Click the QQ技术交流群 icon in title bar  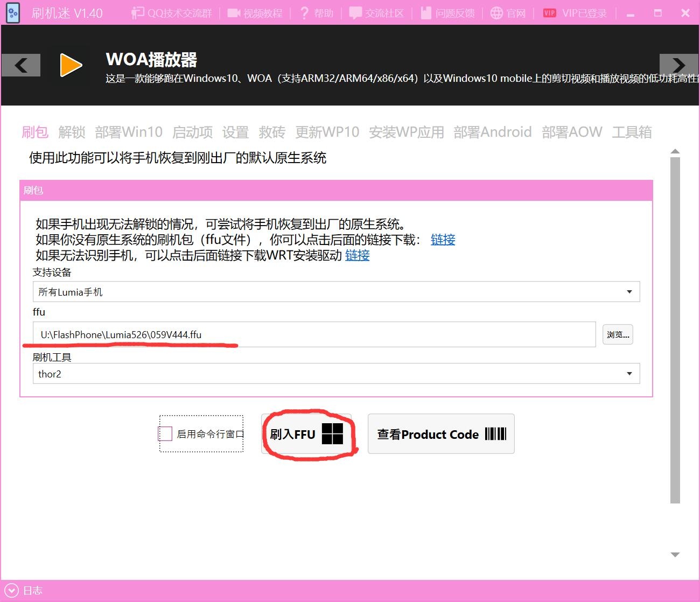tap(138, 13)
